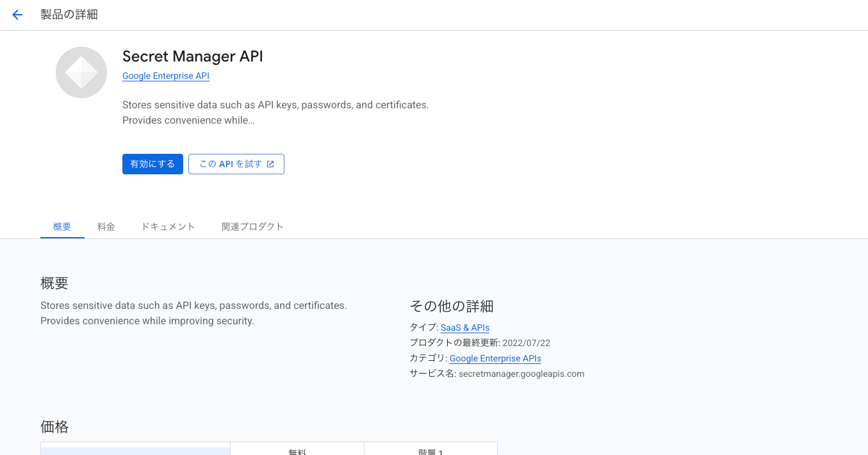
Task: Open the 関連プロダクト tab
Action: [x=252, y=227]
